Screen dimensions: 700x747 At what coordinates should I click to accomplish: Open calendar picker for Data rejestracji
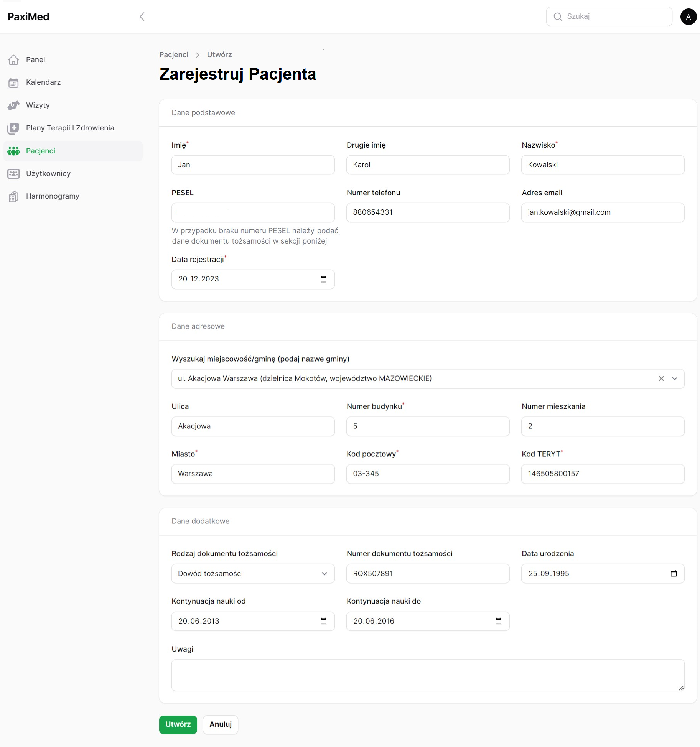point(323,279)
